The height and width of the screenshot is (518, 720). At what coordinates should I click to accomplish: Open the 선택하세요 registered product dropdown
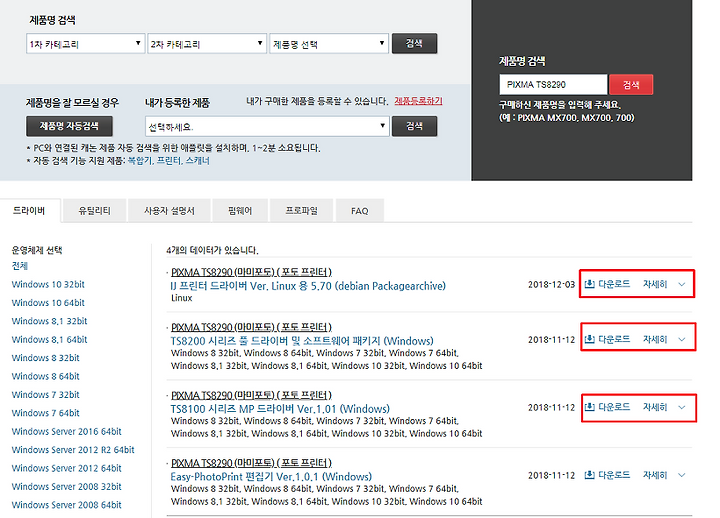267,126
